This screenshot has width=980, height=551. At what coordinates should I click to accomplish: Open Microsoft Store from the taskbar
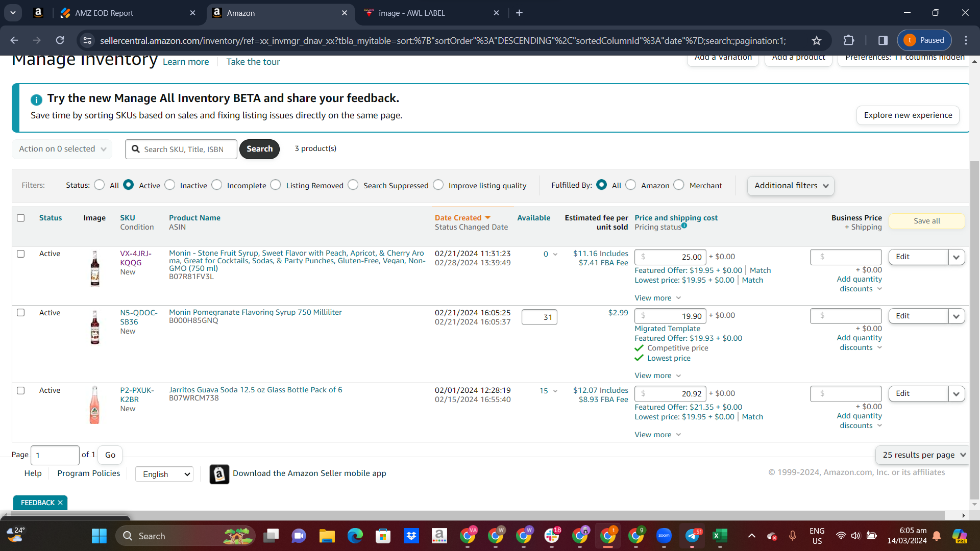383,536
